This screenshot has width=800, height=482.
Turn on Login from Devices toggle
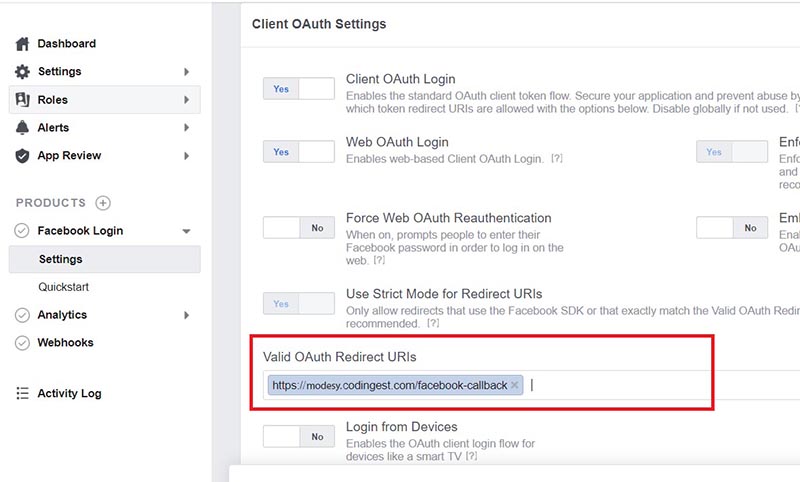click(x=298, y=437)
